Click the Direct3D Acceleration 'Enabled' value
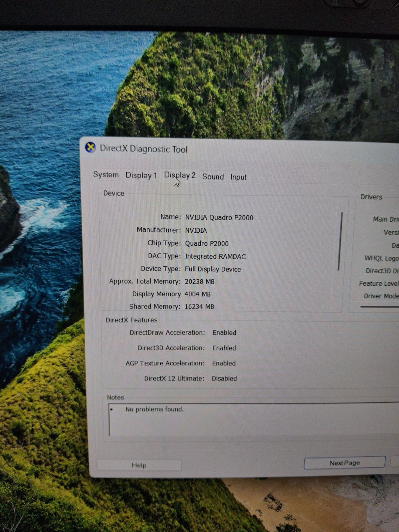Image resolution: width=399 pixels, height=532 pixels. pyautogui.click(x=224, y=348)
